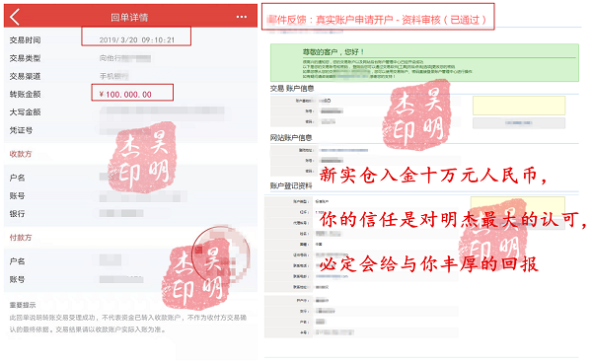Open the three-dot more menu
Viewport: 592px width, 364px height.
click(242, 17)
